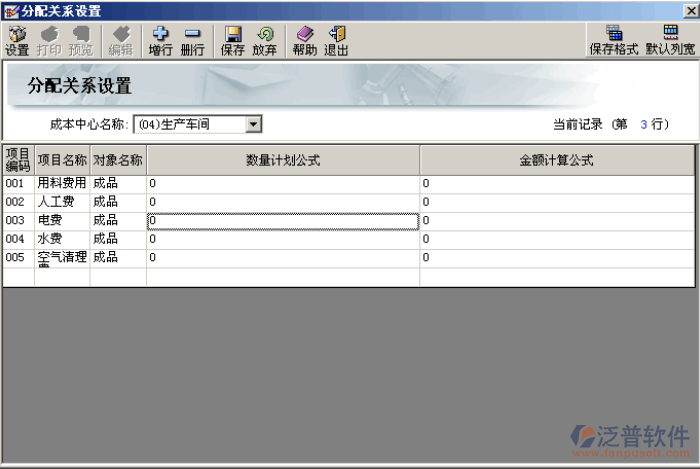
Task: Click the 项目编码 column header
Action: click(18, 160)
